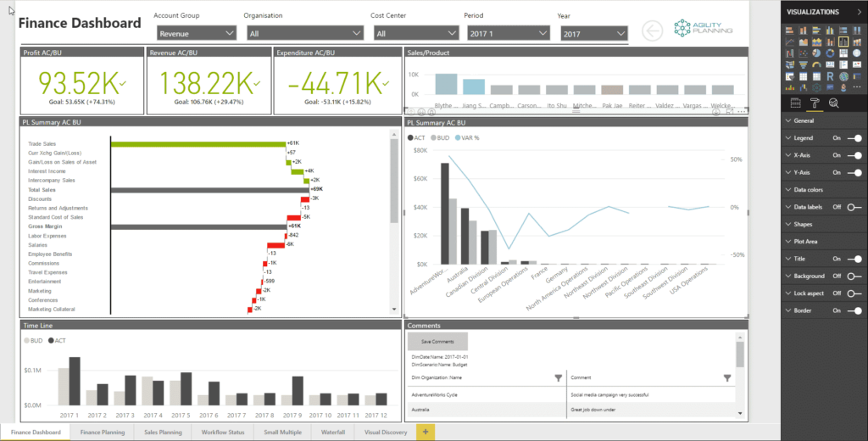Open the Format paint roller tab
The width and height of the screenshot is (868, 441).
(815, 103)
